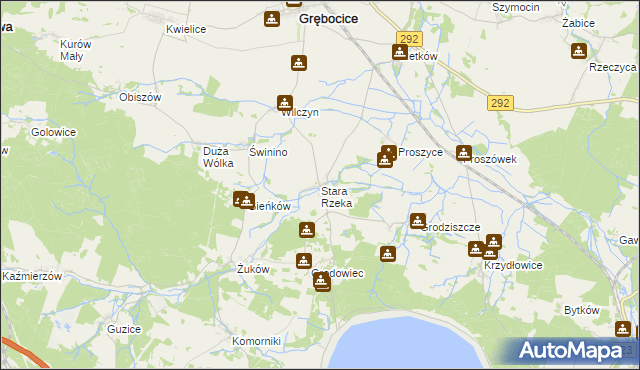Click the Proszyce village label
The image size is (640, 370).
(x=420, y=152)
